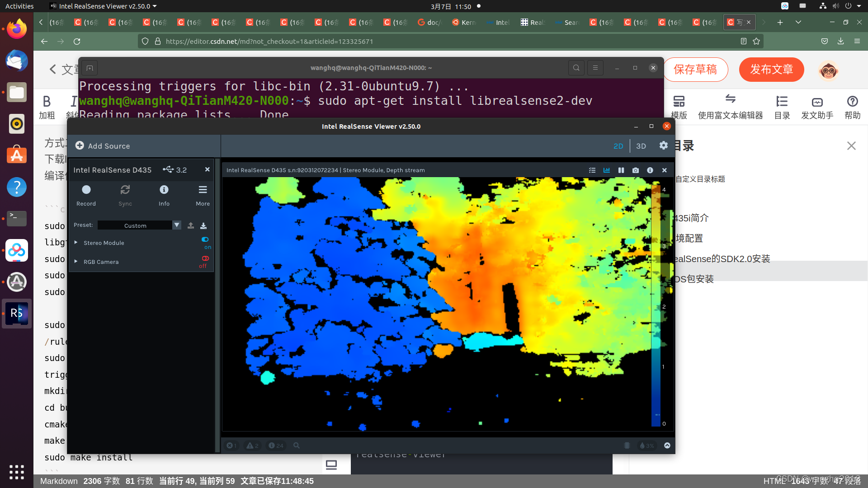Bookmark this page star icon
Viewport: 868px width, 488px height.
[x=756, y=41]
